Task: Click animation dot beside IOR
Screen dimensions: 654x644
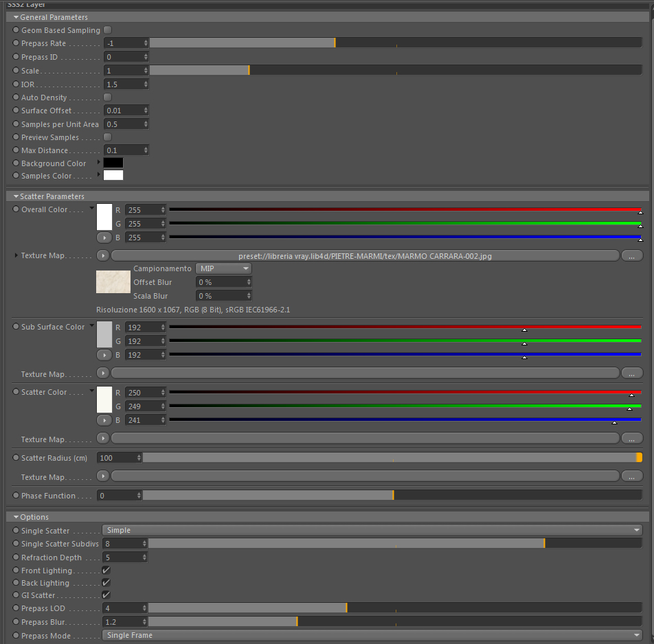Action: click(x=16, y=84)
